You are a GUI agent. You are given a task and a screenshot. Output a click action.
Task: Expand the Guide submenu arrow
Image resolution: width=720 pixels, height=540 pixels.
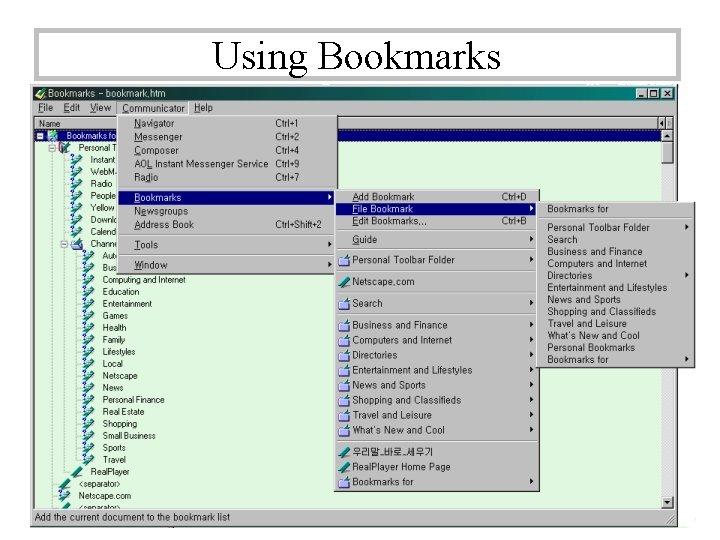[531, 239]
